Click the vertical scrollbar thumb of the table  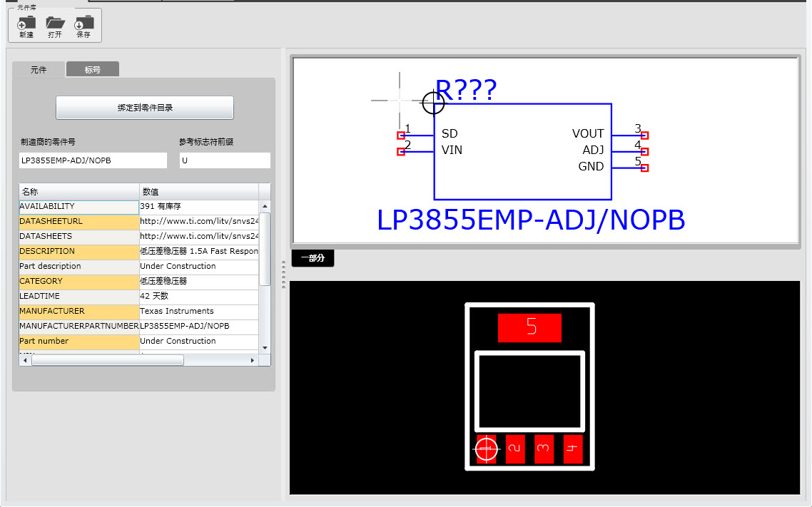coord(265,250)
